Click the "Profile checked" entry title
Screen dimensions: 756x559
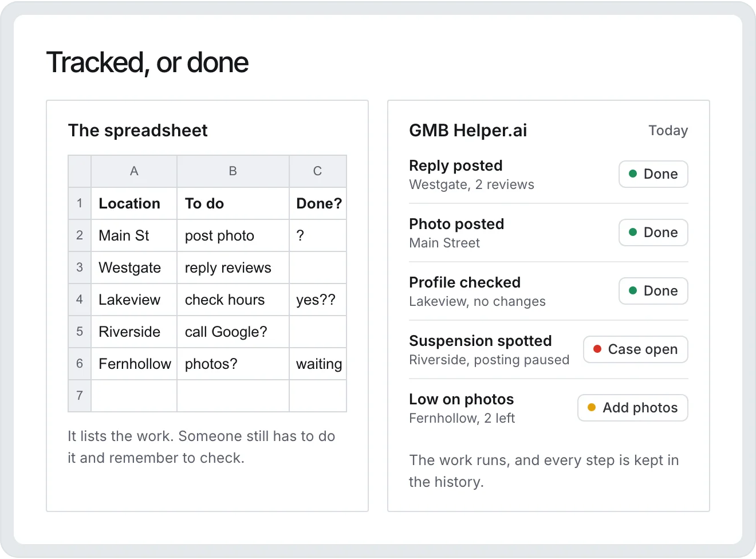point(464,282)
